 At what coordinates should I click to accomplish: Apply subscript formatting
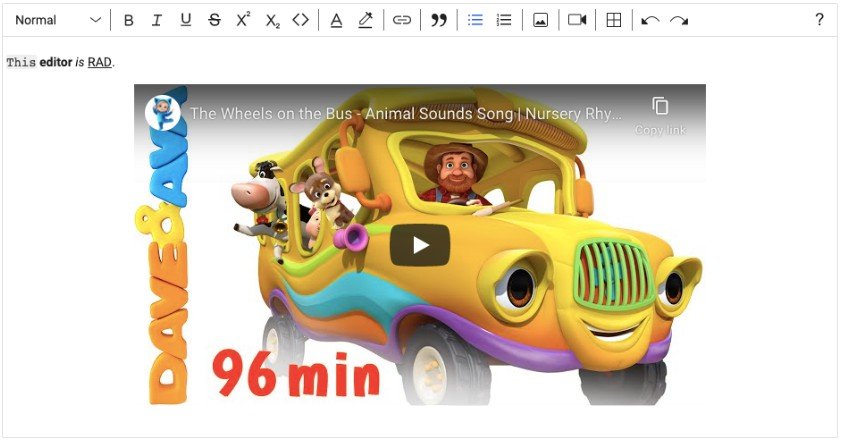272,20
